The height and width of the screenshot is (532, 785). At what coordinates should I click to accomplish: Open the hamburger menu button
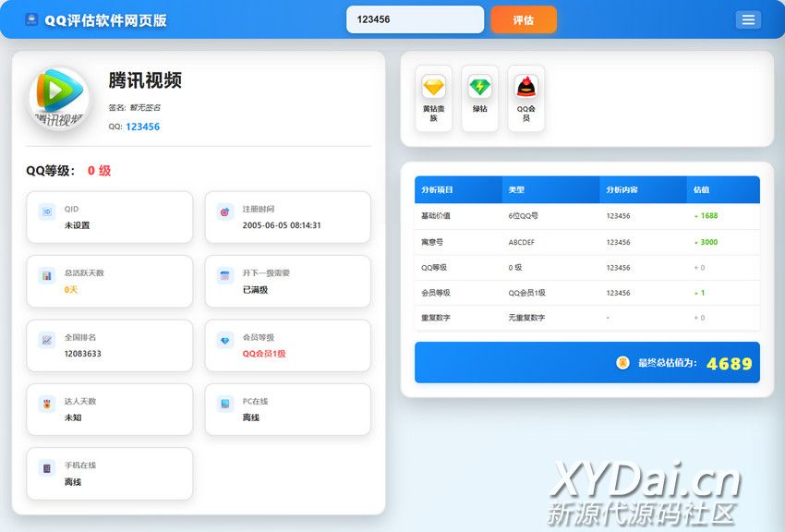748,20
